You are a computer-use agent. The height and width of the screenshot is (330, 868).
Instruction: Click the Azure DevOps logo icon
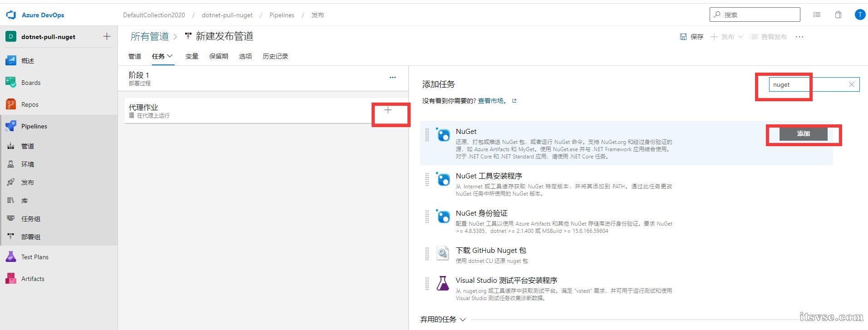pyautogui.click(x=11, y=15)
